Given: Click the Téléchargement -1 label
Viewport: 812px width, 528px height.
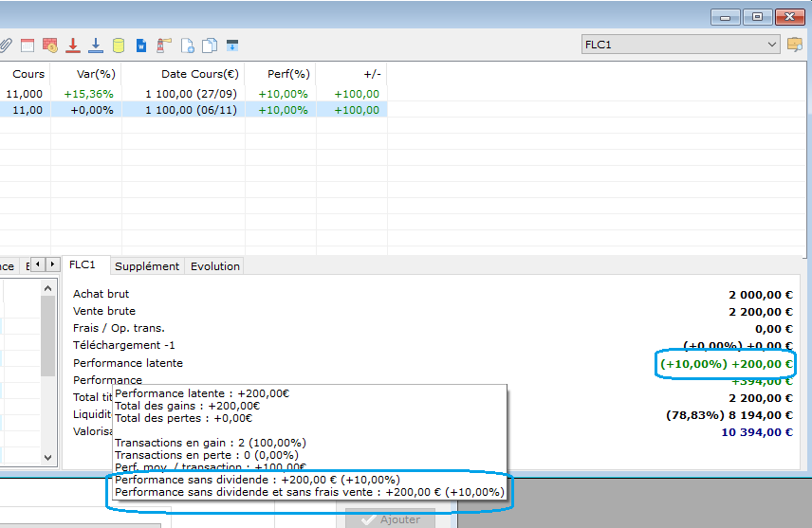Looking at the screenshot, I should 123,345.
